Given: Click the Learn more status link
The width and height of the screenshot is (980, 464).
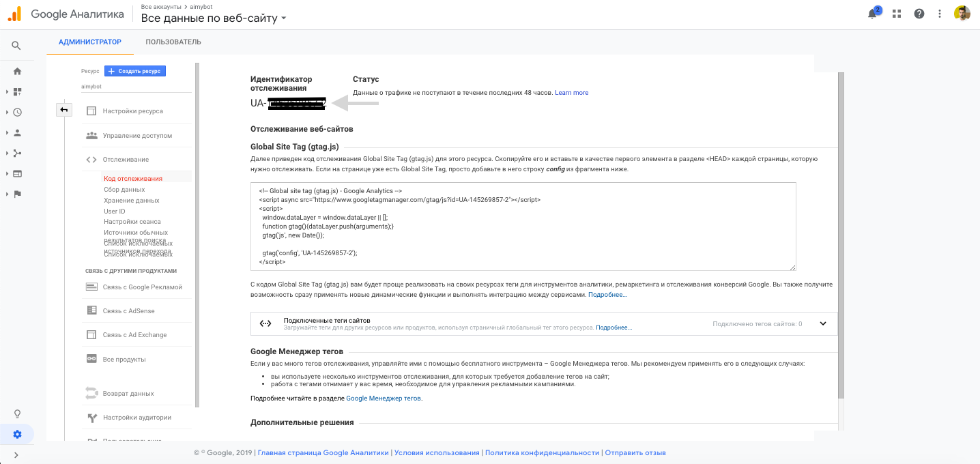Looking at the screenshot, I should coord(571,93).
